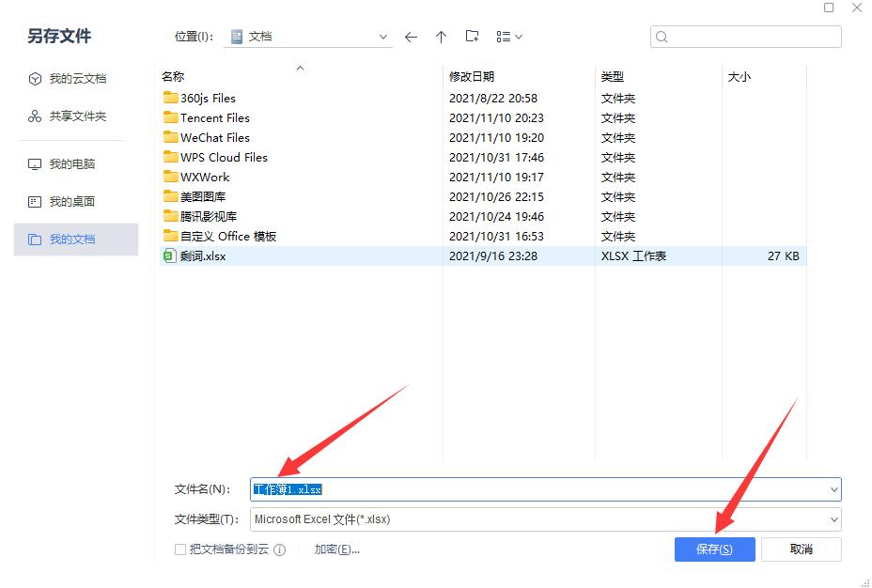This screenshot has width=872, height=588.
Task: Select 共享文件夹 in sidebar
Action: pyautogui.click(x=77, y=116)
